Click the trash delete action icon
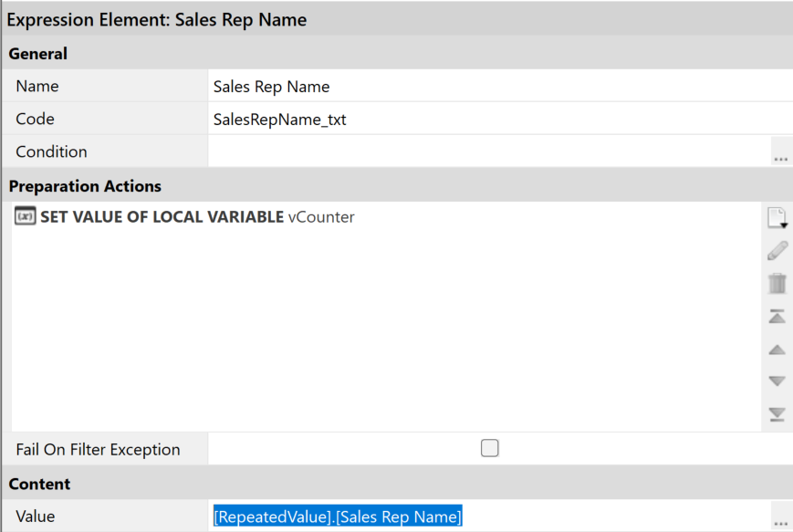The width and height of the screenshot is (793, 532). 777,284
